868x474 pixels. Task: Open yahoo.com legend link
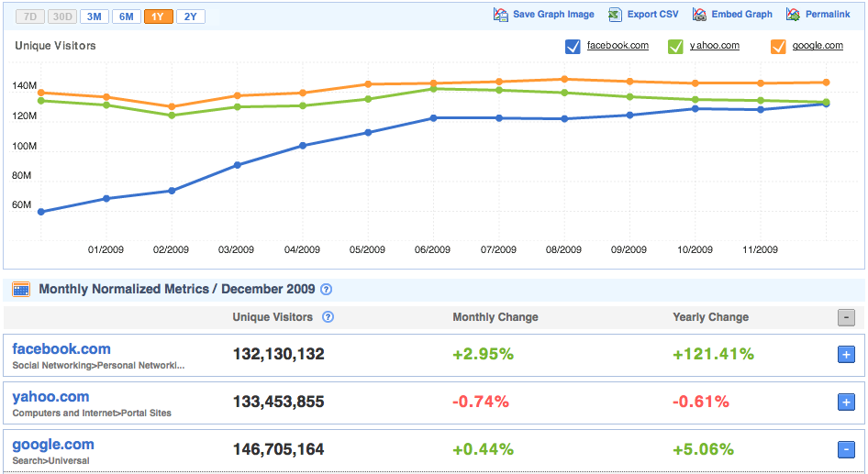pos(715,45)
